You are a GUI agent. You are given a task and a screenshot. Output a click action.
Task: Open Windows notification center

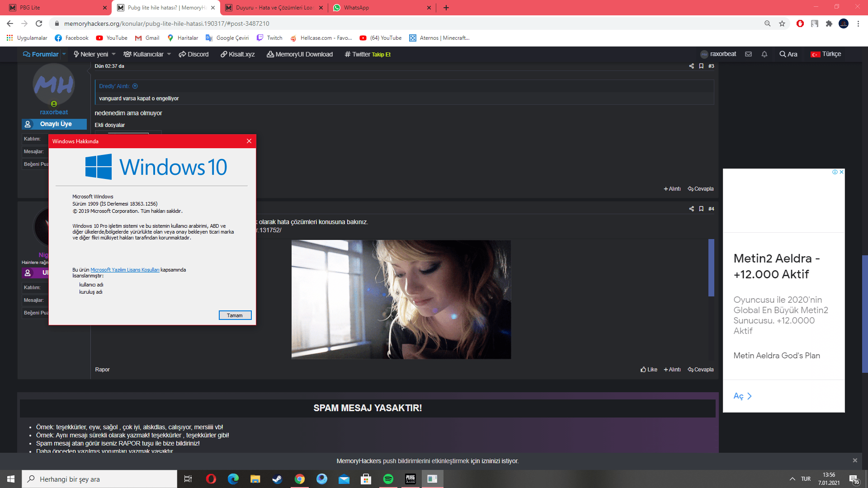pyautogui.click(x=854, y=479)
